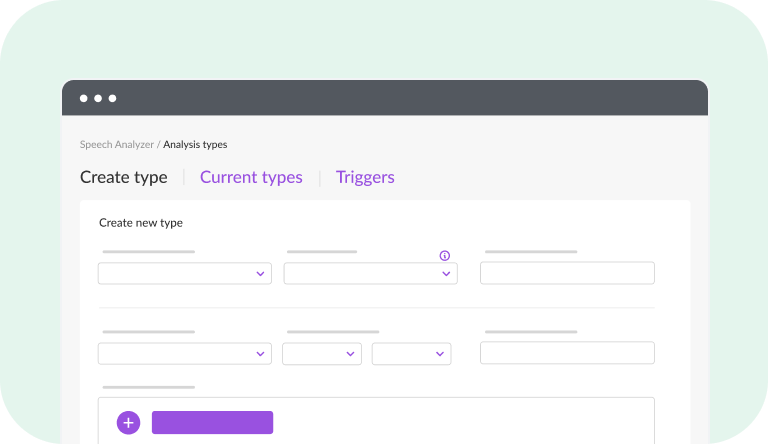Click the Create new type heading
Screen dimensions: 768x444
pyautogui.click(x=141, y=223)
